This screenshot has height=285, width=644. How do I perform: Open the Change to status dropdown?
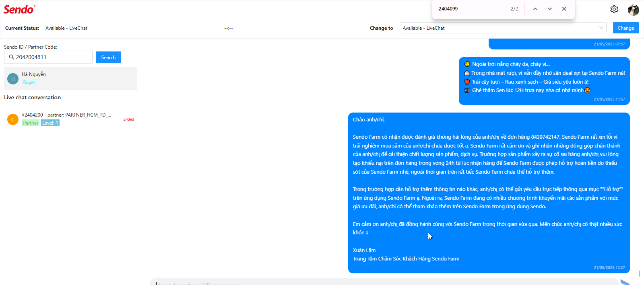pyautogui.click(x=503, y=28)
